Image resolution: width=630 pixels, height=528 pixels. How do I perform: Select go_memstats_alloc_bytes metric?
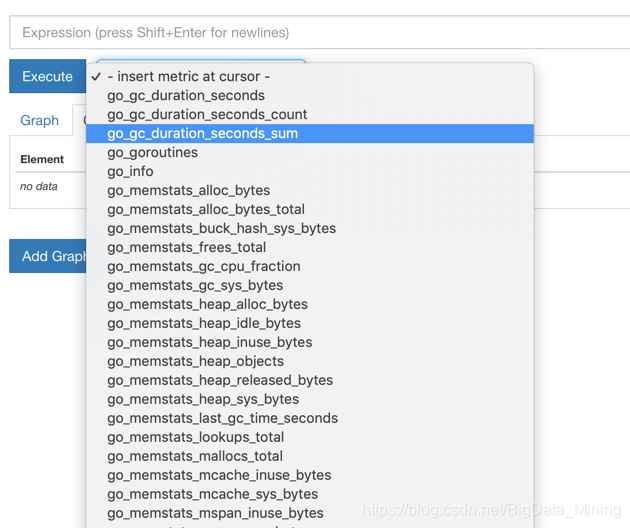point(310,190)
